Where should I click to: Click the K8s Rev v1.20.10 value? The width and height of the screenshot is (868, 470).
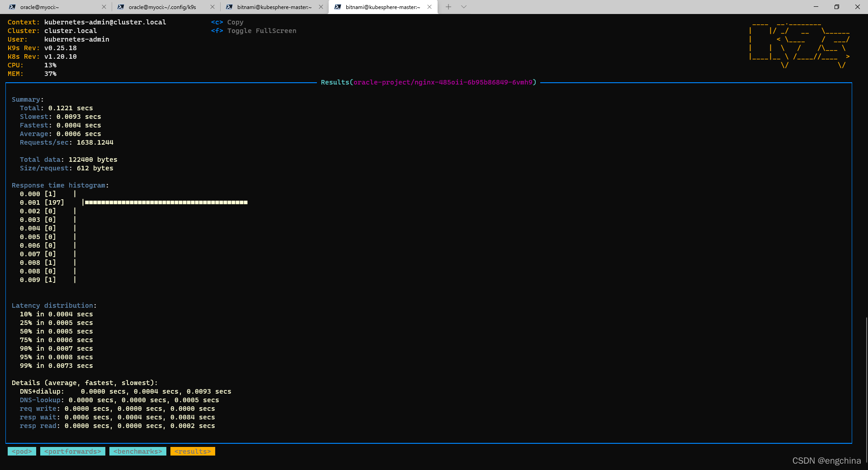coord(61,56)
